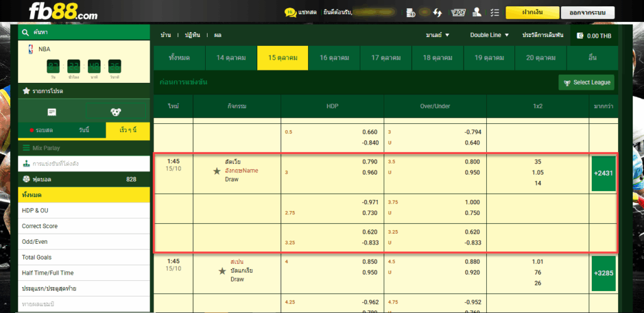Click the podium icon for popular matches

click(x=26, y=163)
